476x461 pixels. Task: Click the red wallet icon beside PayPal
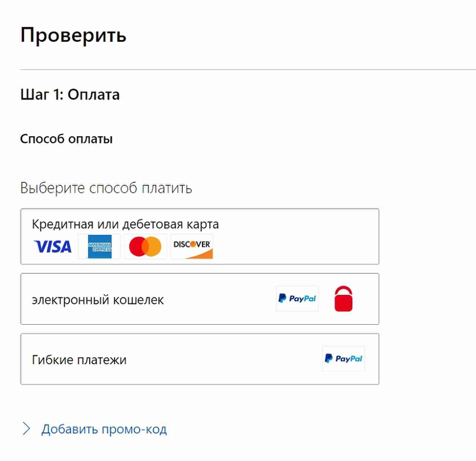click(x=343, y=299)
